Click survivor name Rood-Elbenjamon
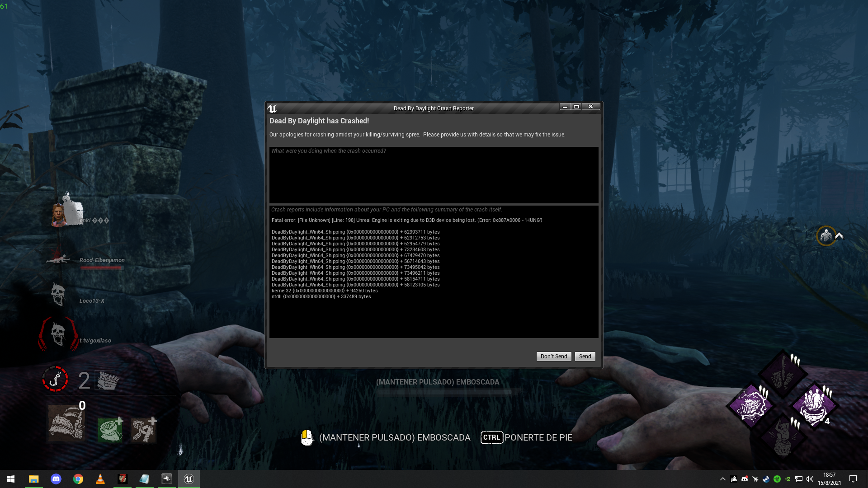The height and width of the screenshot is (488, 868). (x=102, y=260)
